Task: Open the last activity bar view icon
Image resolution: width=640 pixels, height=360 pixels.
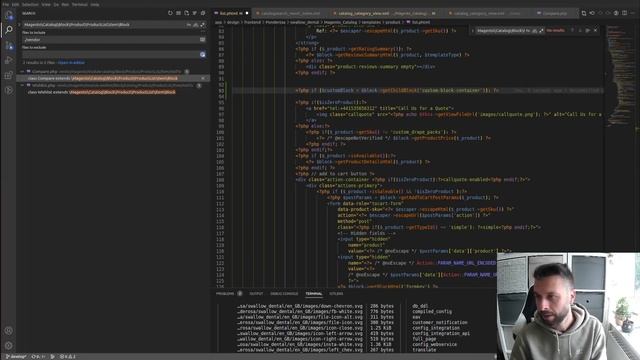Action: tap(9, 90)
